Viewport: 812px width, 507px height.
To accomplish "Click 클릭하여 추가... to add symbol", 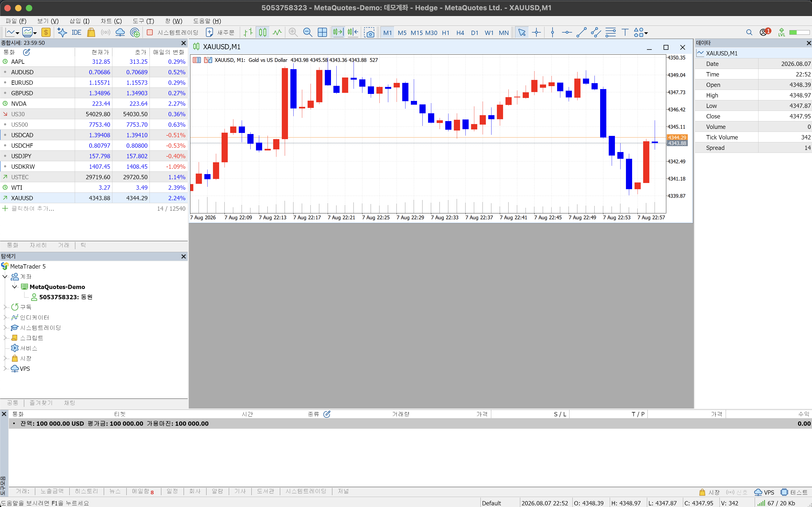I will (x=33, y=209).
